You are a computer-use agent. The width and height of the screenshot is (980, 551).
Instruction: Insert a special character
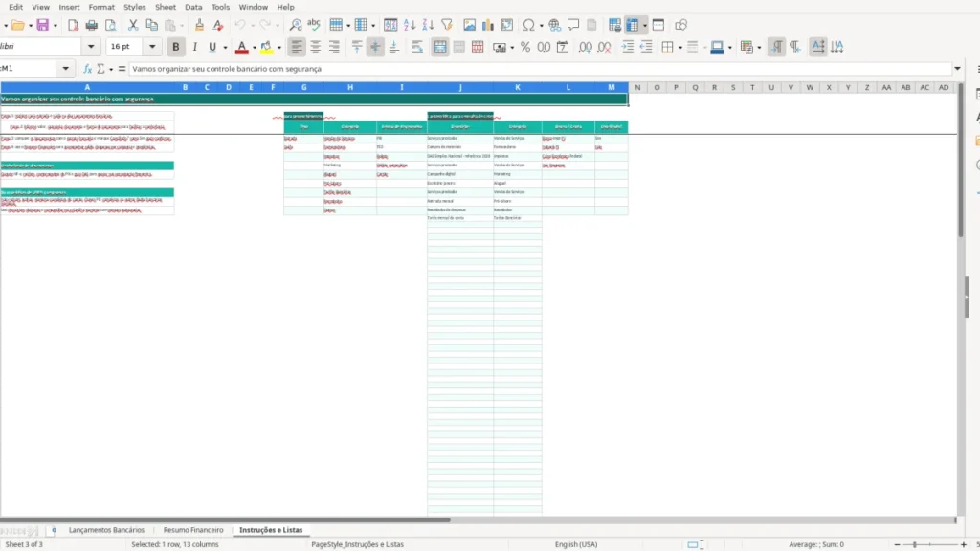point(528,25)
